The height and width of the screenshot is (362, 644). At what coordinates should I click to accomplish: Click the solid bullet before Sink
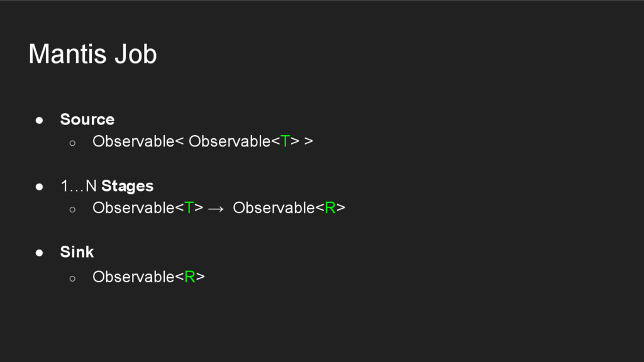[x=39, y=252]
